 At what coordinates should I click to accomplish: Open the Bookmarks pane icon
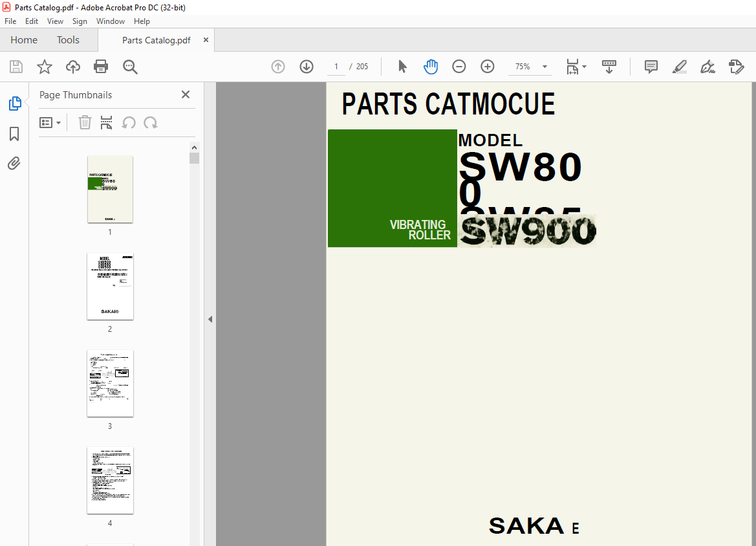14,134
